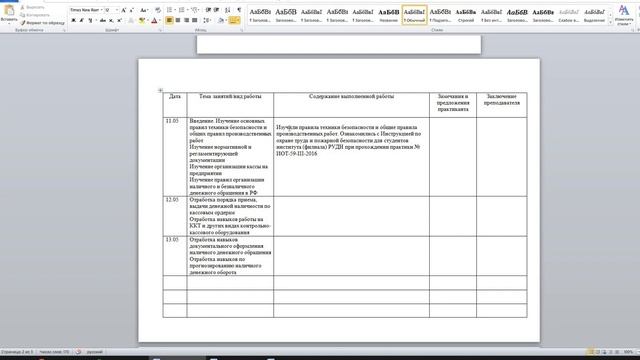Select the 'Выделение' style
Image resolution: width=640 pixels, height=360 pixels.
pos(594,15)
